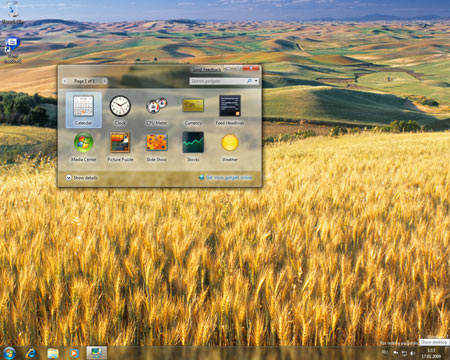Launch Windows Media Player from taskbar
The width and height of the screenshot is (450, 360).
(x=74, y=353)
